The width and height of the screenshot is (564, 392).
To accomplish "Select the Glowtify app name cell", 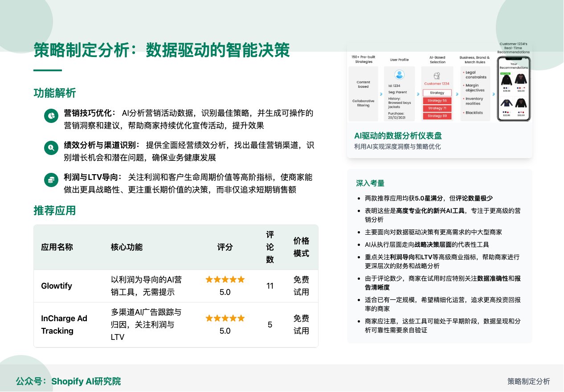I will [x=57, y=286].
